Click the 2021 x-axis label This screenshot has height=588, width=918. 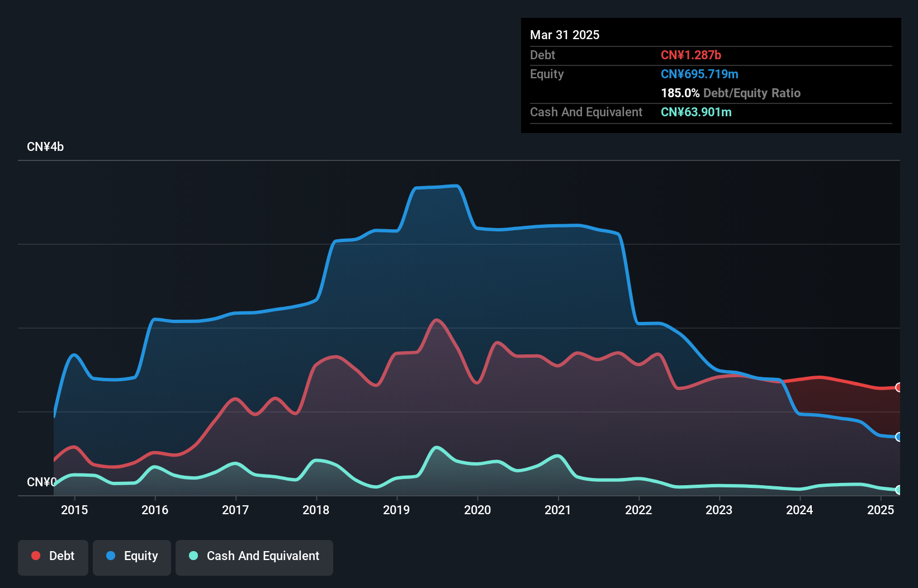558,510
